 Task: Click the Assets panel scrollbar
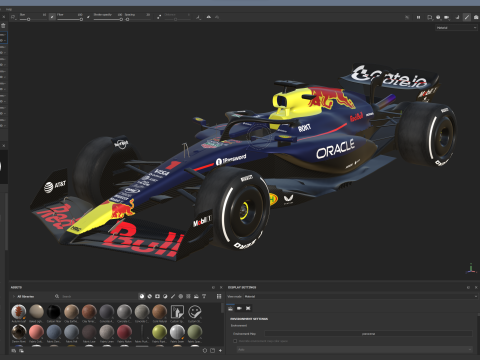click(x=222, y=308)
